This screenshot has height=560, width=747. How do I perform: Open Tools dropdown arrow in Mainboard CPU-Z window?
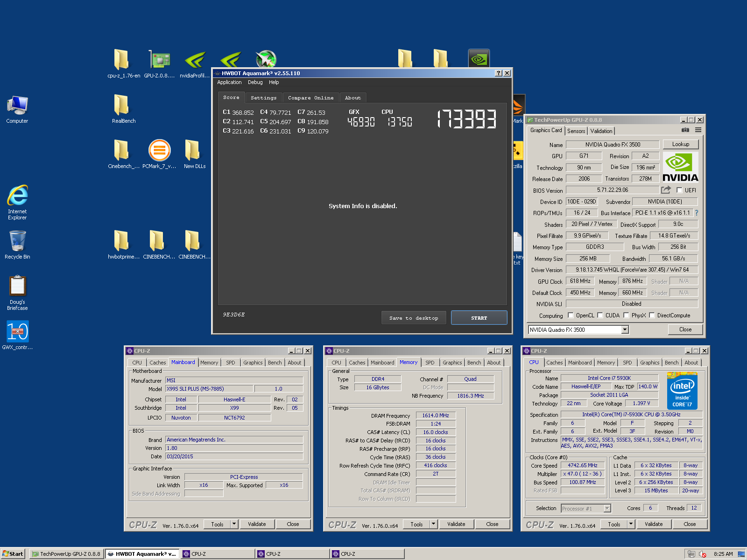(x=234, y=524)
